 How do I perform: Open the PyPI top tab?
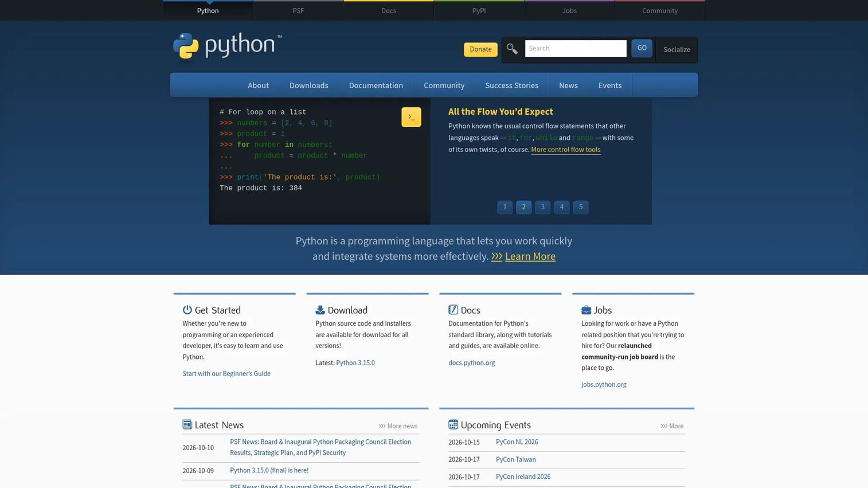479,11
